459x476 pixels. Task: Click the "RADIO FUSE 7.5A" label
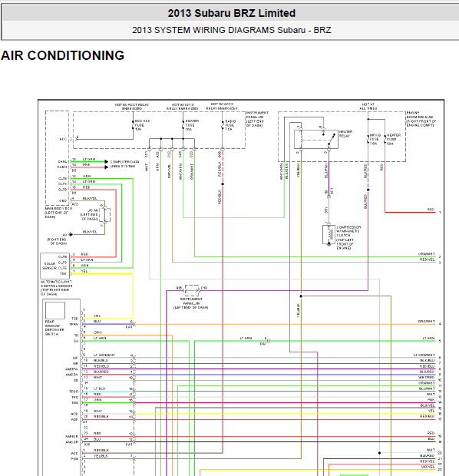[230, 125]
